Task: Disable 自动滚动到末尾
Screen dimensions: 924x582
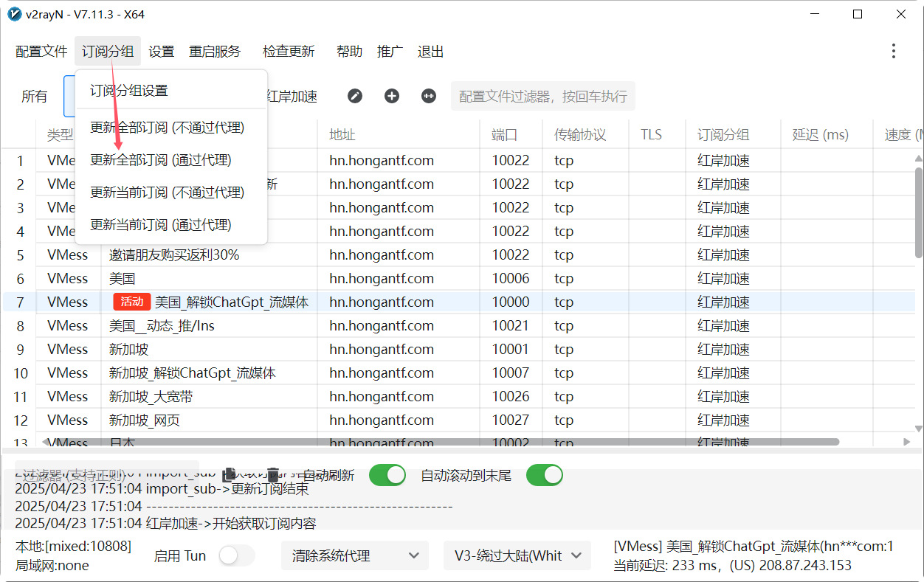Action: (x=544, y=475)
